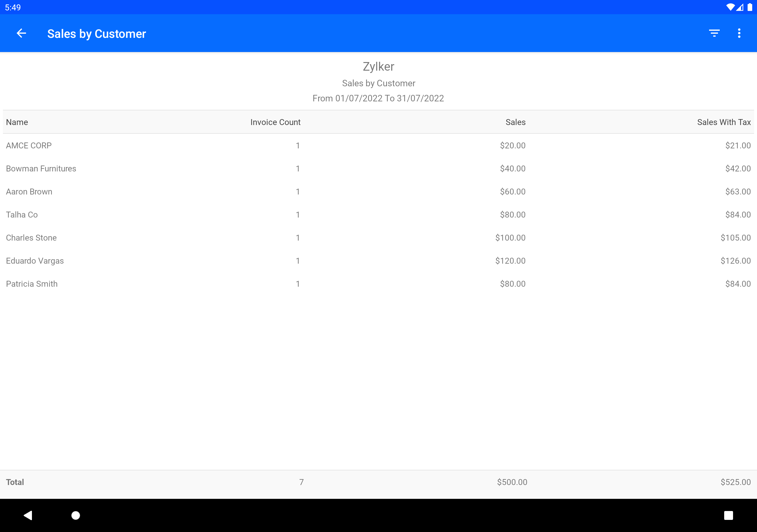The image size is (757, 532).
Task: Open Eduardo Vargas sales details
Action: tap(378, 261)
